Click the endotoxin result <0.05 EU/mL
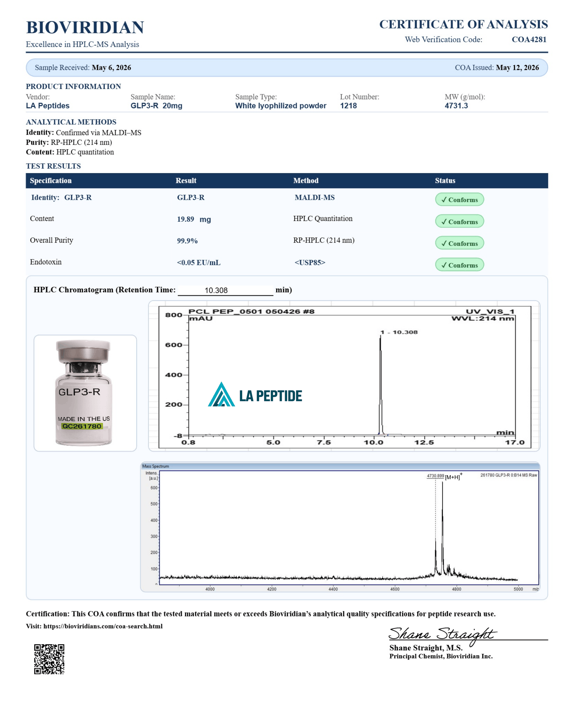The width and height of the screenshot is (563, 728). tap(198, 262)
